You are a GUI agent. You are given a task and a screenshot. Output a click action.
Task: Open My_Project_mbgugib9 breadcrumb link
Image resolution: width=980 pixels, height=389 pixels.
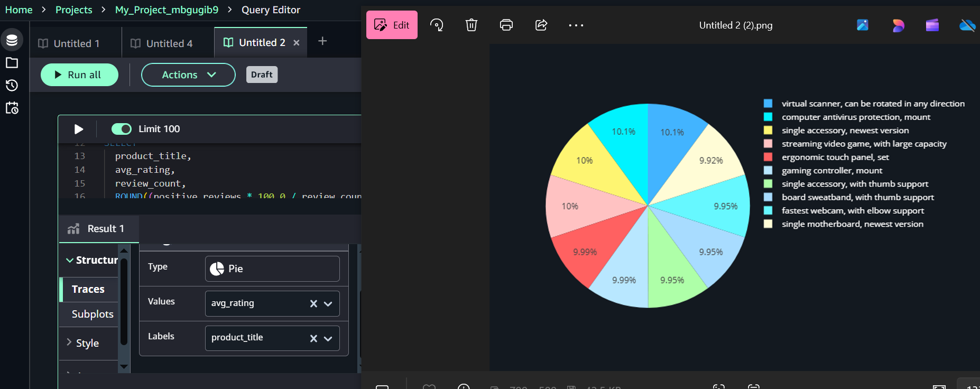[x=167, y=10]
